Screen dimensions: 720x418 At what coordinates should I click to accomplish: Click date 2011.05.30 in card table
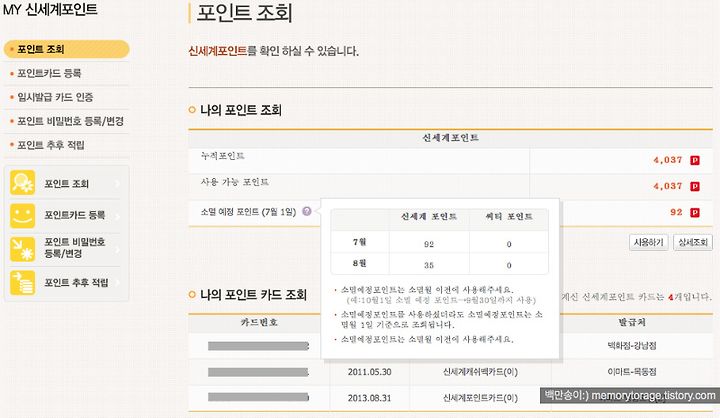(x=370, y=372)
